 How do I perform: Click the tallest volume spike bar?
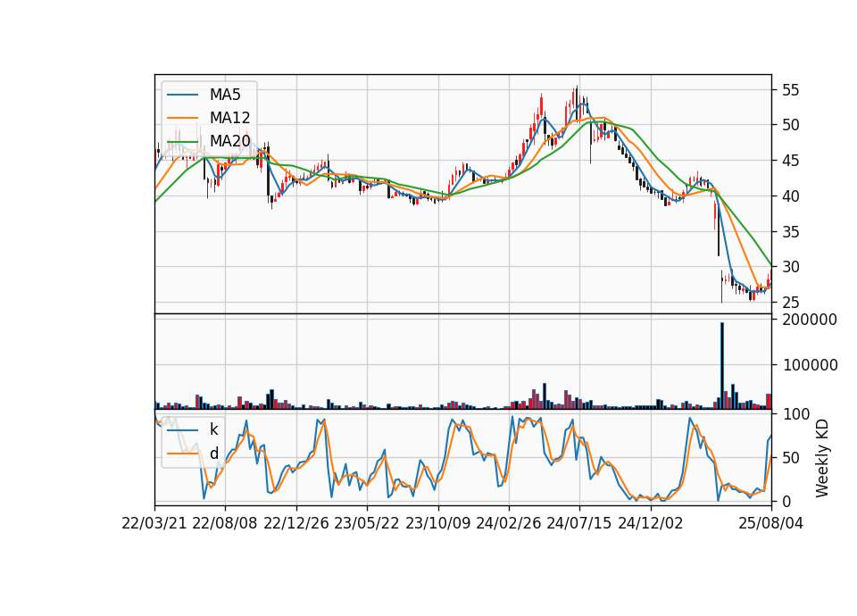[x=722, y=366]
